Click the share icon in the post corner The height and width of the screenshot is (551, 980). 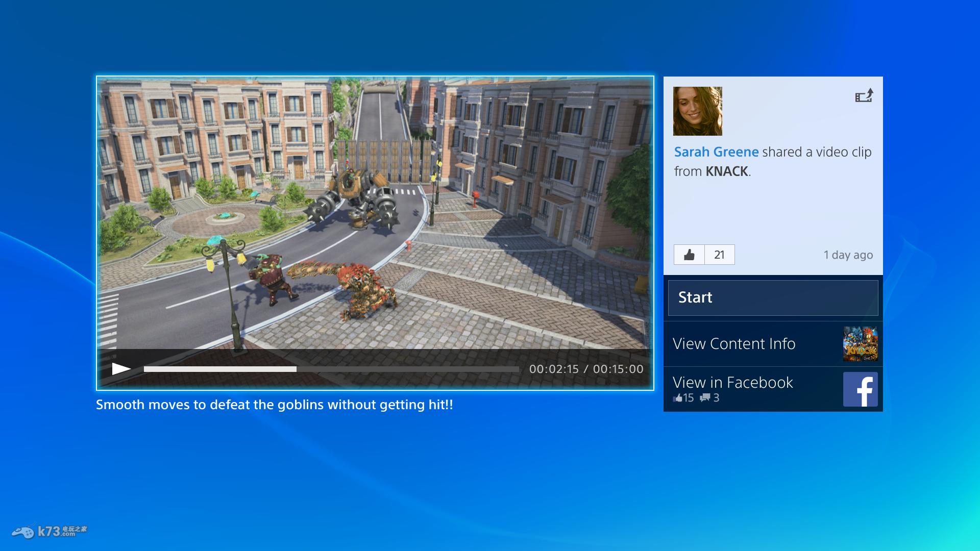864,96
